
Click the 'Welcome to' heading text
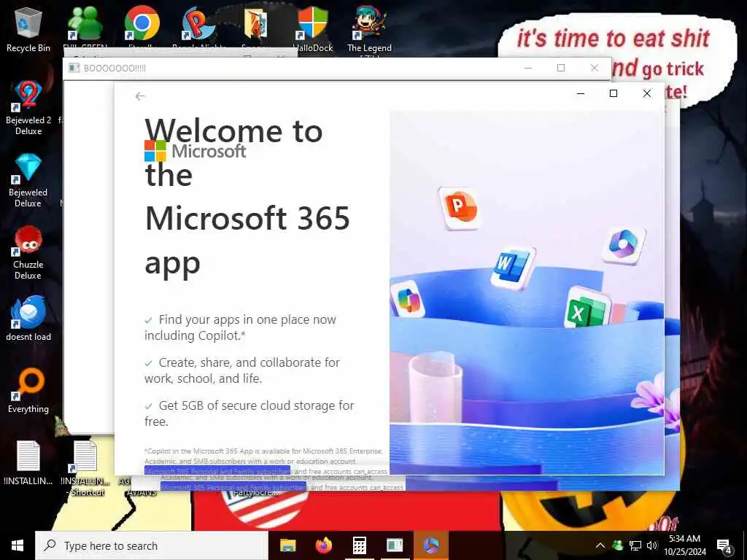tap(234, 131)
